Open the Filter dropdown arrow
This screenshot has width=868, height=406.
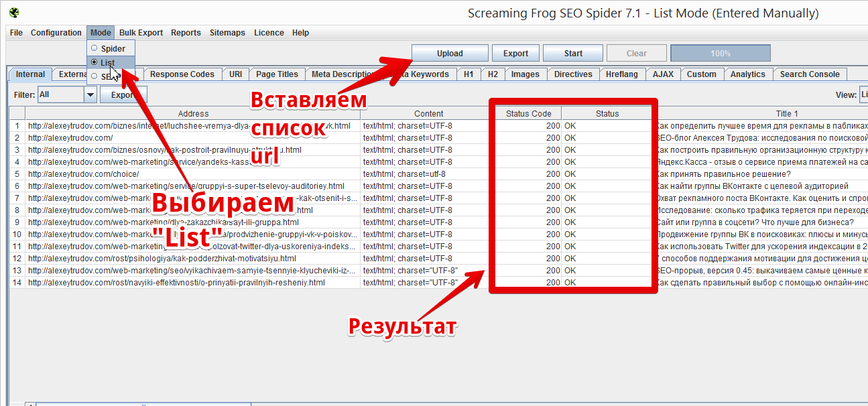pyautogui.click(x=90, y=95)
